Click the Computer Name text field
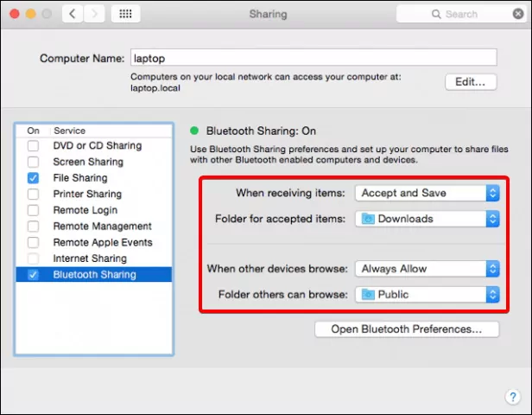532x415 pixels. click(x=313, y=58)
